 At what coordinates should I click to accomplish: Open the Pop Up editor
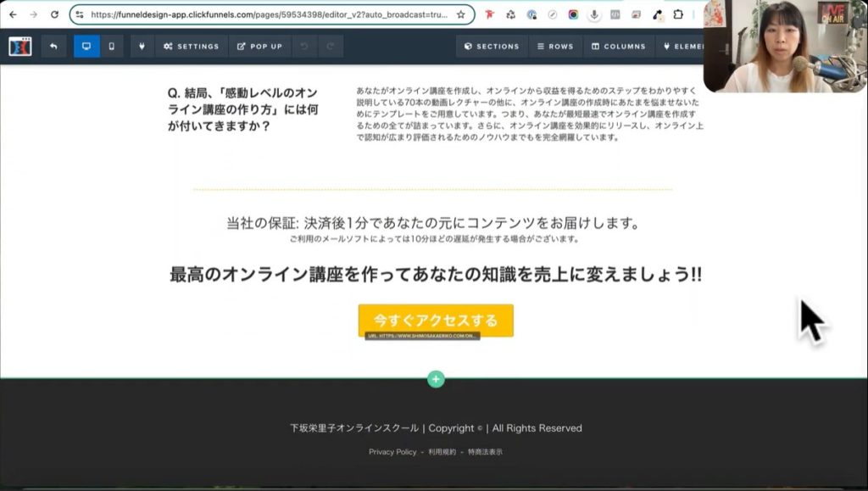[259, 47]
